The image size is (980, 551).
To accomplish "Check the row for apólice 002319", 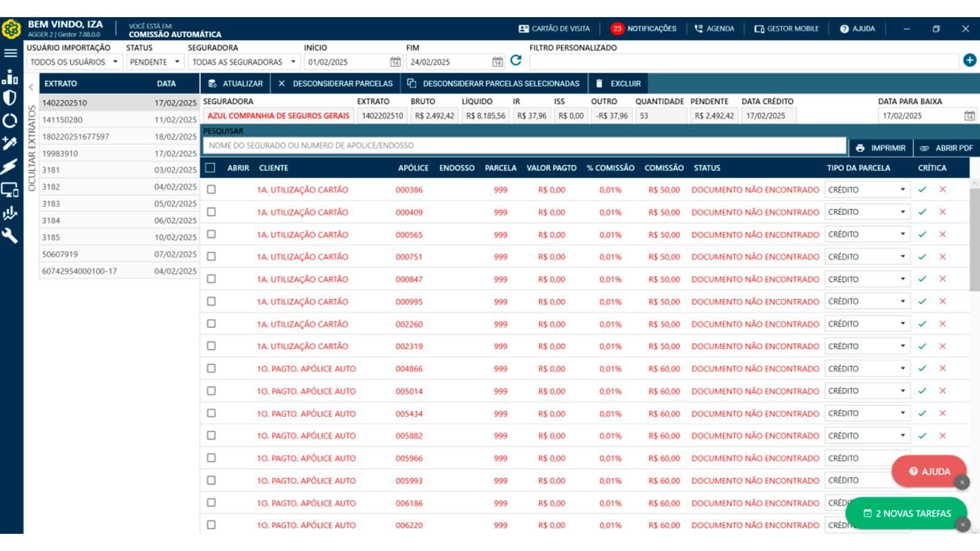I will [x=211, y=346].
